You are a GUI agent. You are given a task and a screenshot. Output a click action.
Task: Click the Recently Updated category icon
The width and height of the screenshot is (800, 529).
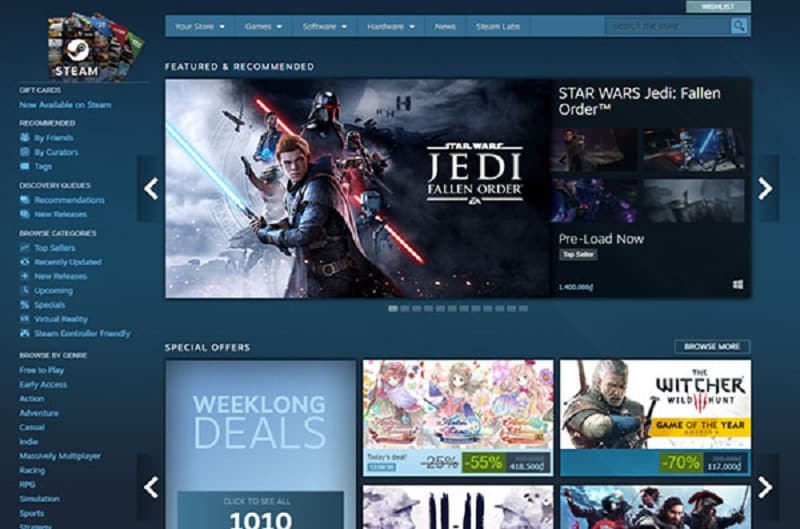(x=24, y=262)
